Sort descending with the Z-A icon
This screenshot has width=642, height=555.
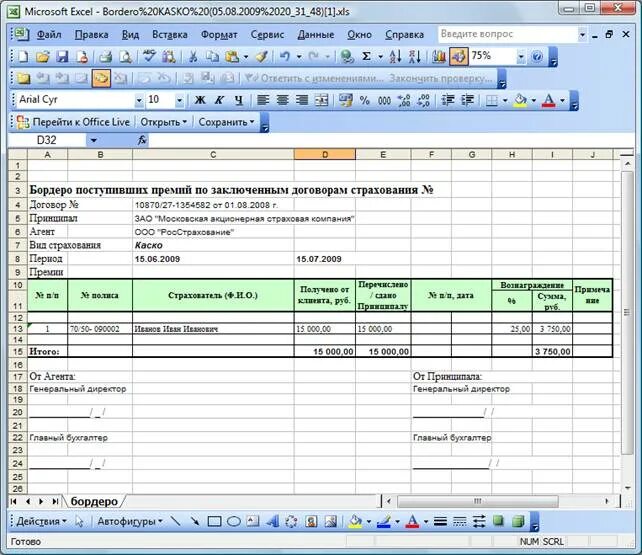point(414,56)
